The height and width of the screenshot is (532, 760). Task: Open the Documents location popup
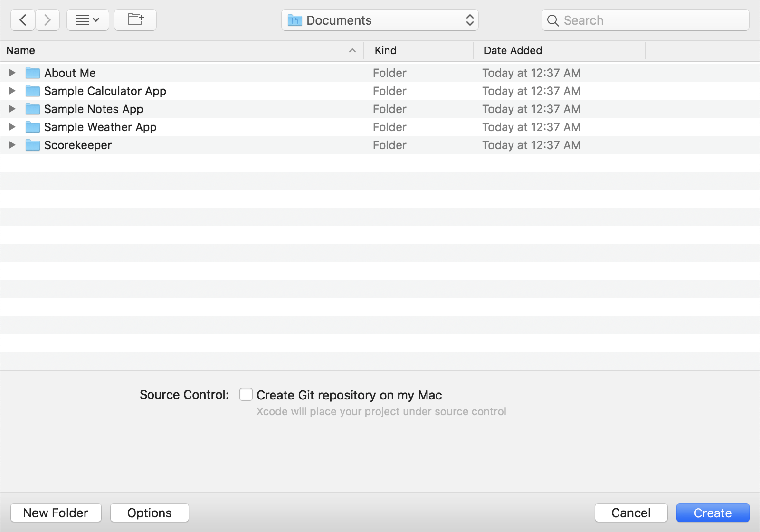click(380, 20)
